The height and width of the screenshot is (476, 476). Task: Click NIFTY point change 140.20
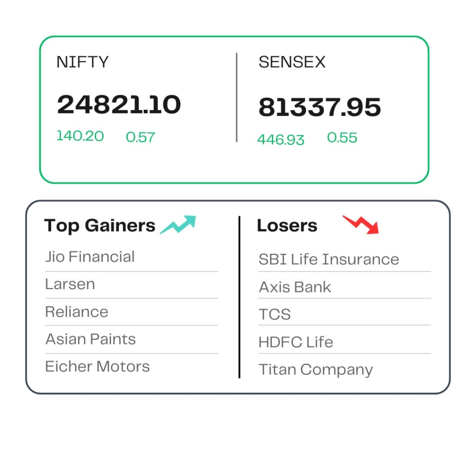point(80,136)
